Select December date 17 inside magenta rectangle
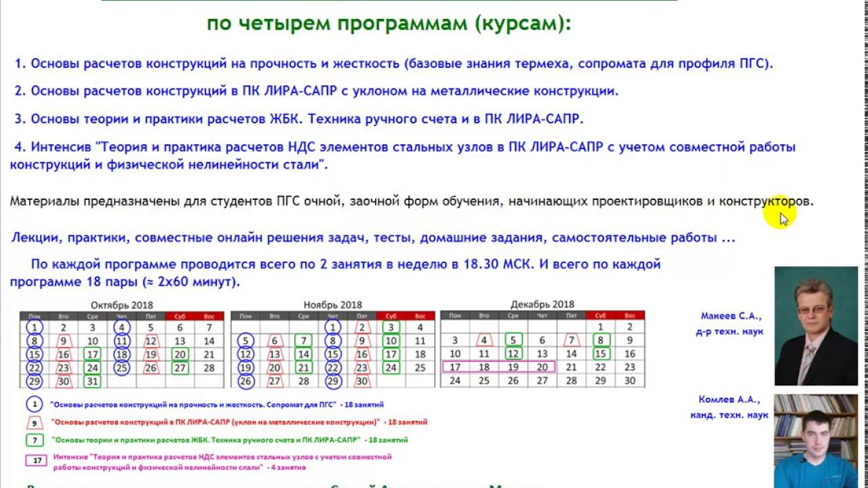The height and width of the screenshot is (488, 868). coord(454,367)
